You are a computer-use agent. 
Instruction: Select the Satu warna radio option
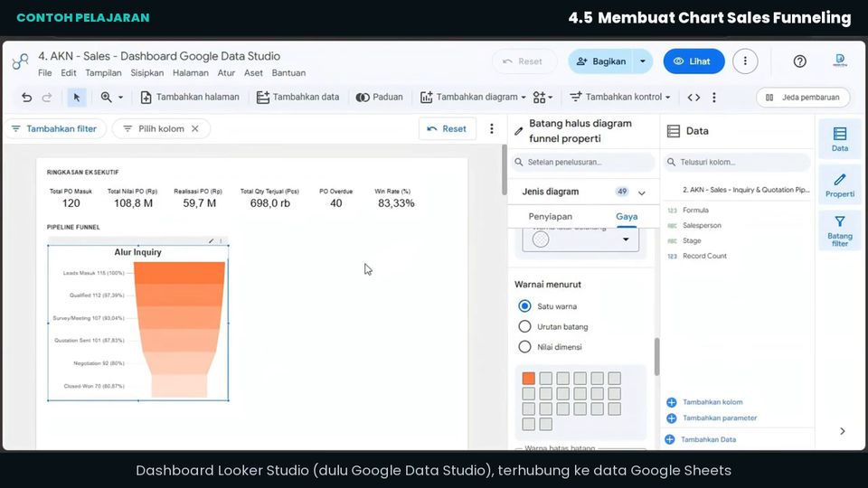[x=524, y=306]
